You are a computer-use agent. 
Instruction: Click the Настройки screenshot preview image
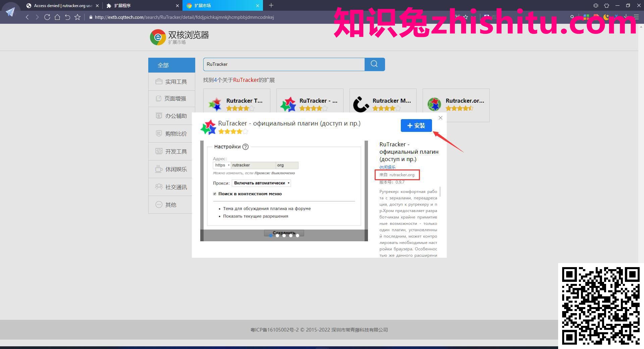click(284, 191)
